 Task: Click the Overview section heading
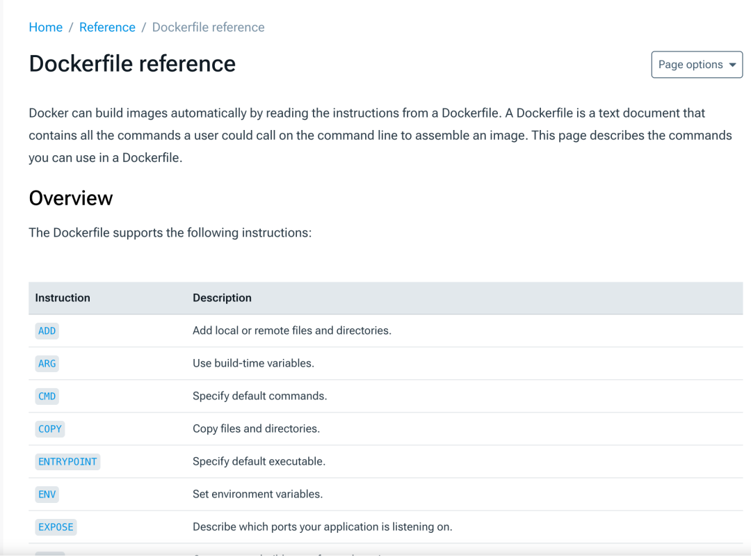pyautogui.click(x=71, y=198)
